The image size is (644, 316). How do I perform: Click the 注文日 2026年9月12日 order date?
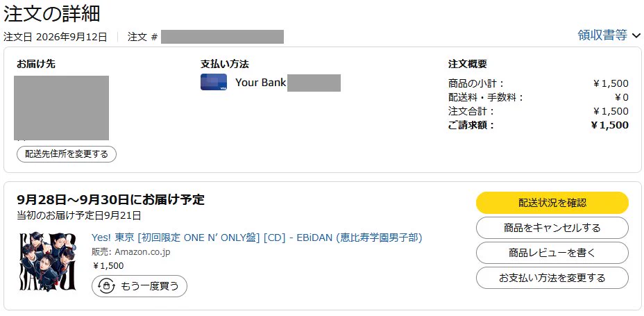pyautogui.click(x=55, y=37)
